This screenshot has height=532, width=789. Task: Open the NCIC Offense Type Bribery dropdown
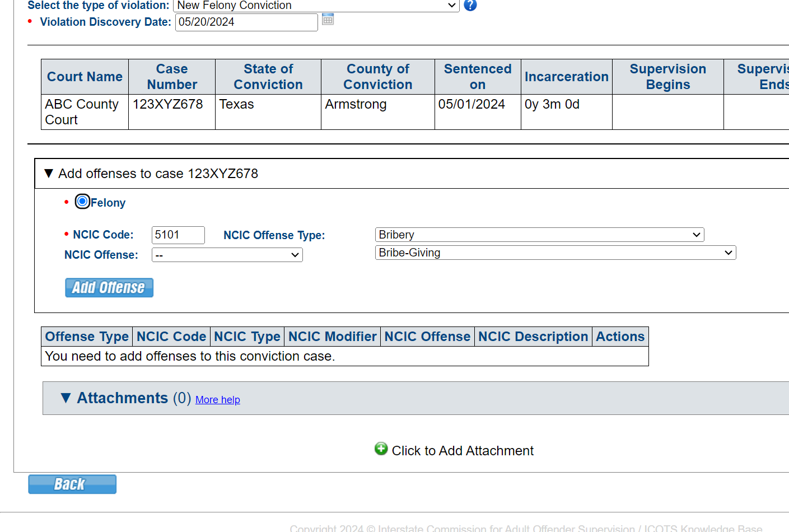point(540,235)
